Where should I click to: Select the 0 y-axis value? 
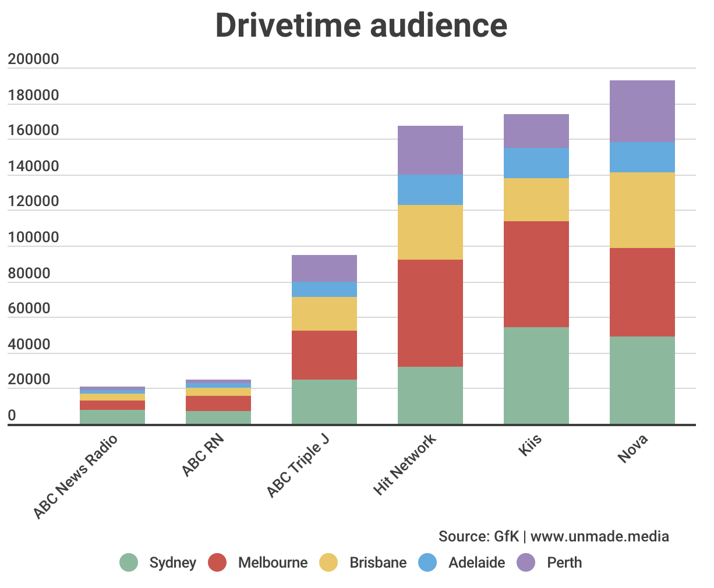coord(12,415)
